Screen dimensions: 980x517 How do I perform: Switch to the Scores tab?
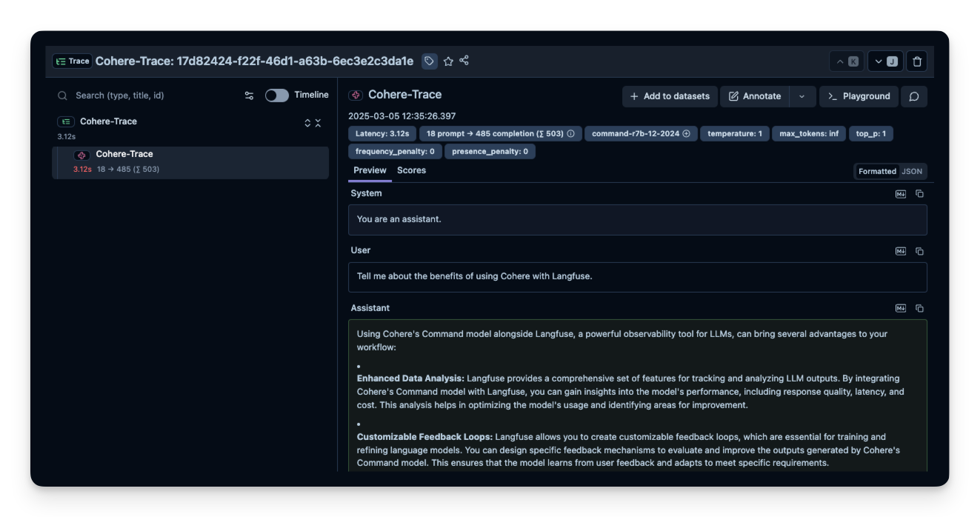click(x=411, y=170)
